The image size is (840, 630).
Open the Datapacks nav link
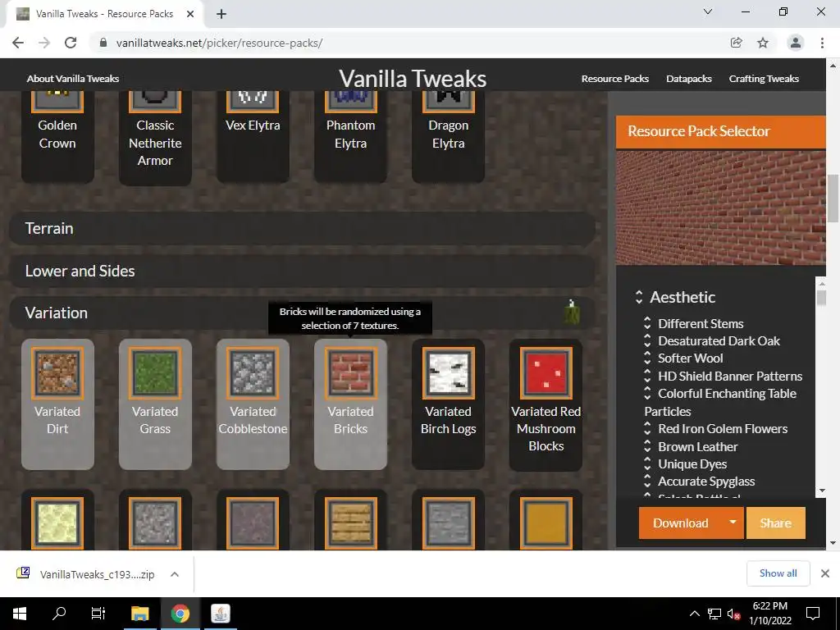689,79
